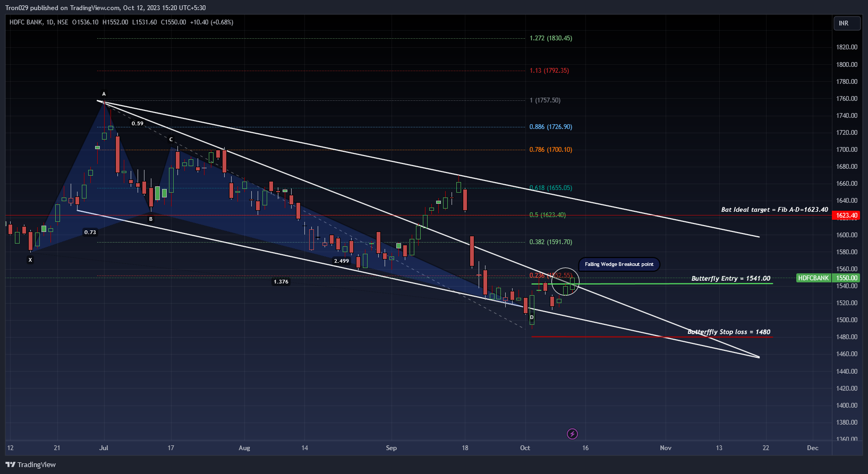
Task: Click the 0.236 (1552.55) Fibonacci label
Action: coord(551,275)
